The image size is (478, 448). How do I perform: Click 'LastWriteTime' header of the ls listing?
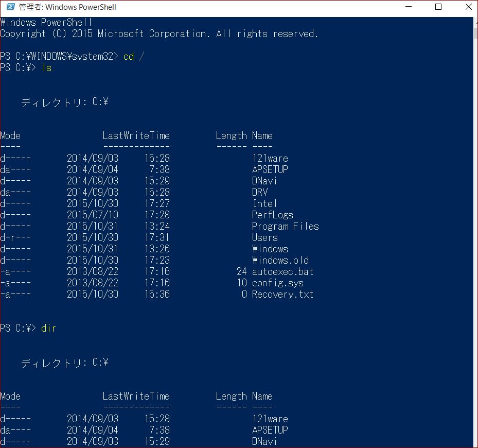point(136,135)
